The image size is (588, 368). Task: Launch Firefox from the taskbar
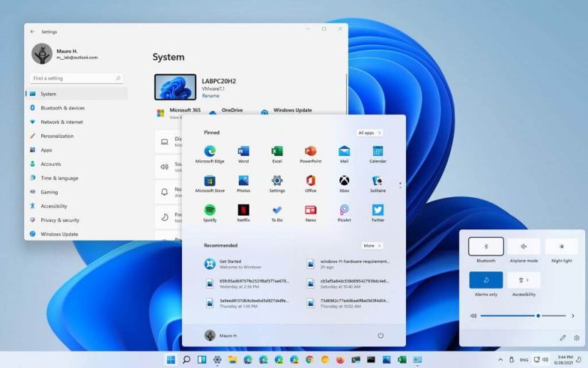[x=340, y=359]
